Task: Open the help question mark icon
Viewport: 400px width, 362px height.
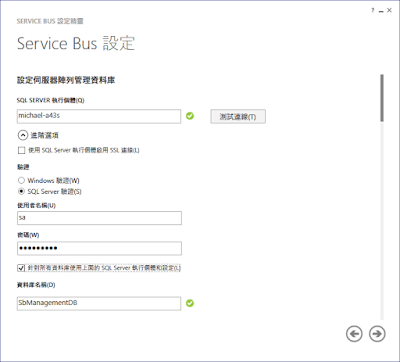Action: 373,11
